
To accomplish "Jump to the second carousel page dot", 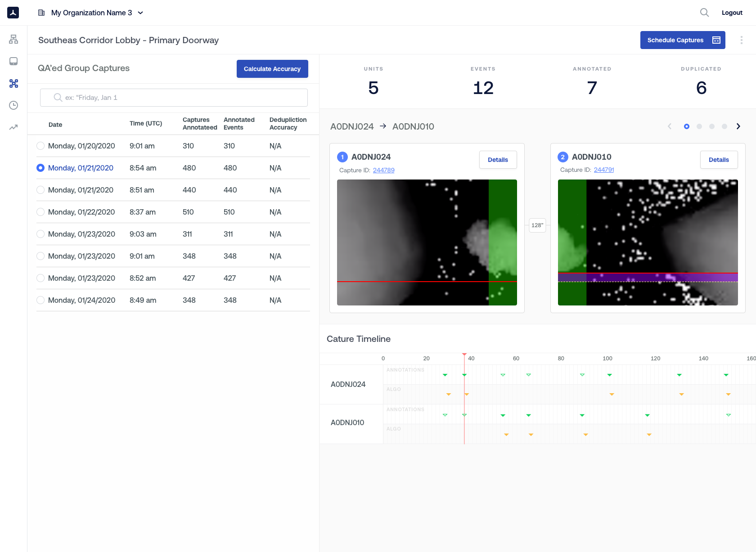I will [x=699, y=126].
